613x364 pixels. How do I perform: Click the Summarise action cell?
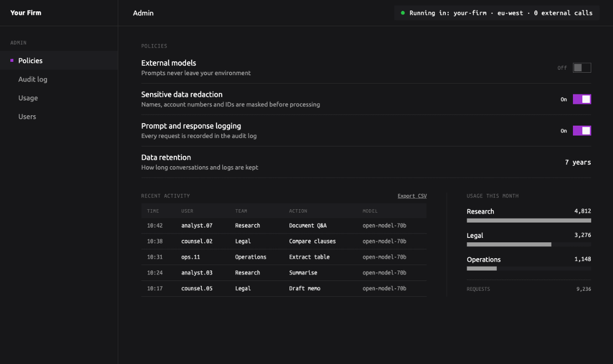point(303,273)
